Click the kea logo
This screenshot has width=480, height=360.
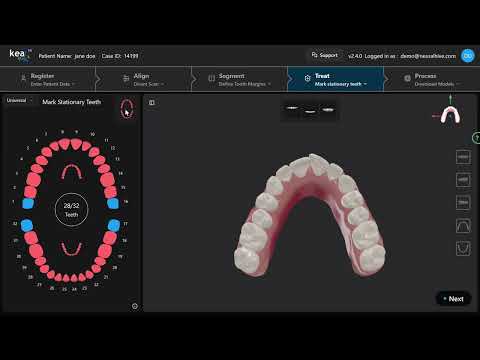point(19,55)
